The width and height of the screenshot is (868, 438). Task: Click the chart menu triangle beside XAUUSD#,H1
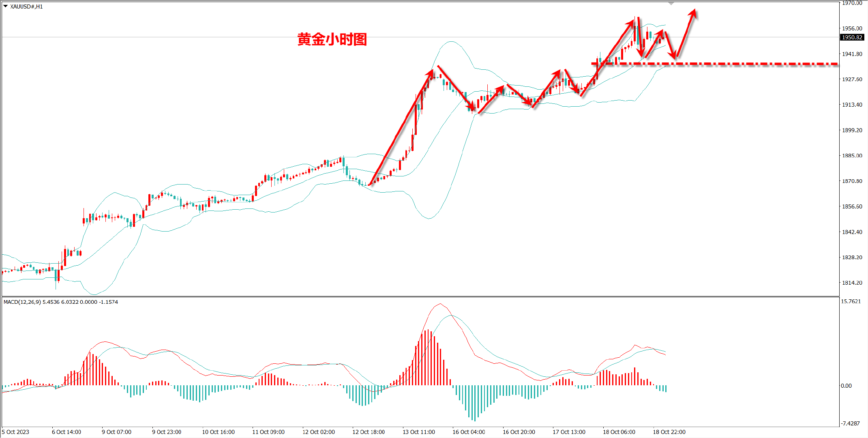tap(6, 6)
